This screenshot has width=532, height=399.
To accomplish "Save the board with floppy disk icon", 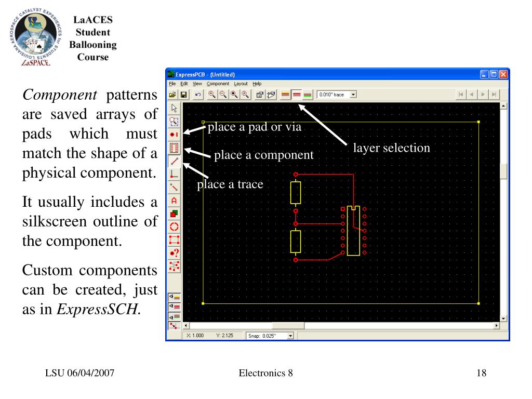I will click(183, 95).
